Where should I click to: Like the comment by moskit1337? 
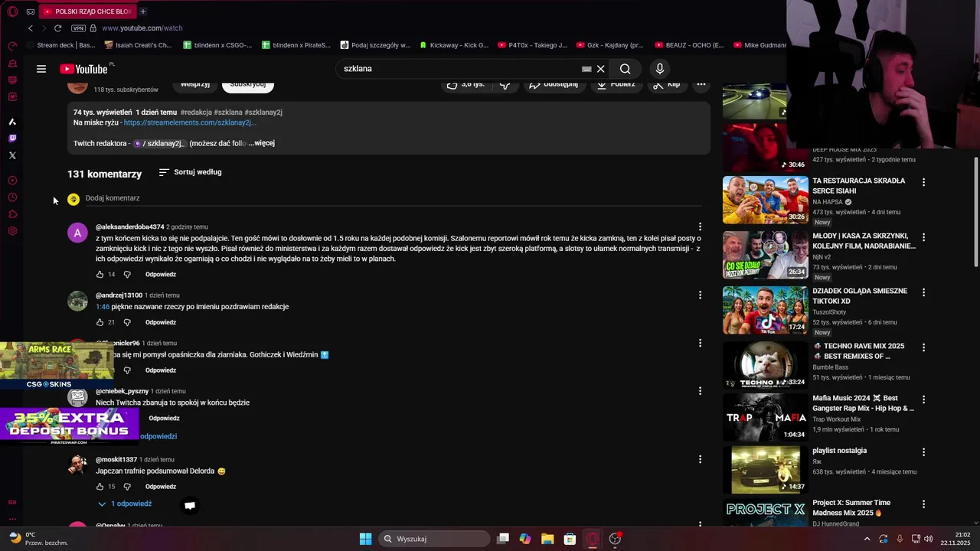click(x=100, y=487)
